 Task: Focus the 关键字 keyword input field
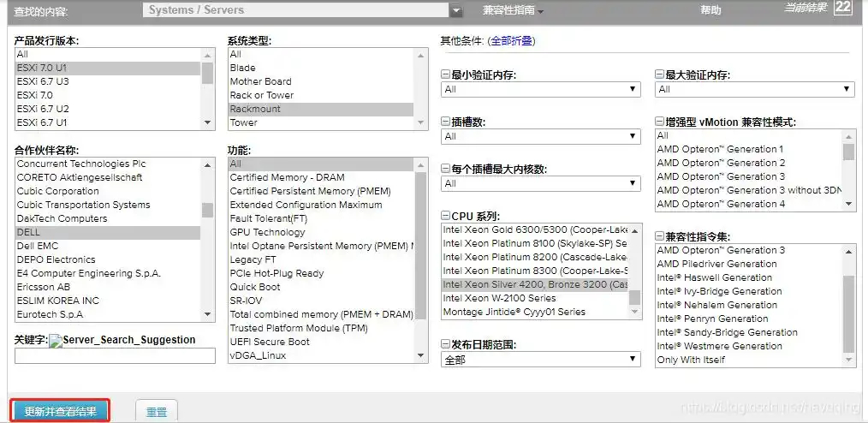tap(116, 356)
